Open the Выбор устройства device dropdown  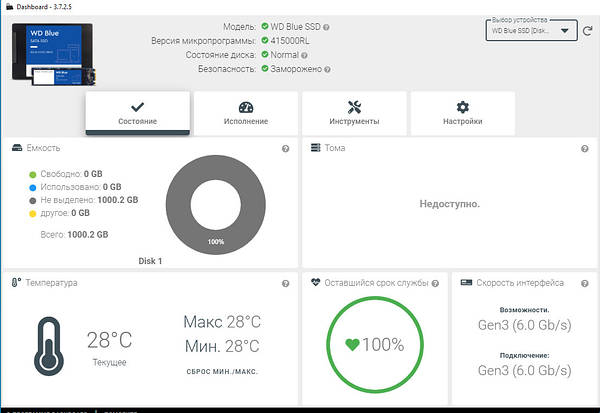531,30
